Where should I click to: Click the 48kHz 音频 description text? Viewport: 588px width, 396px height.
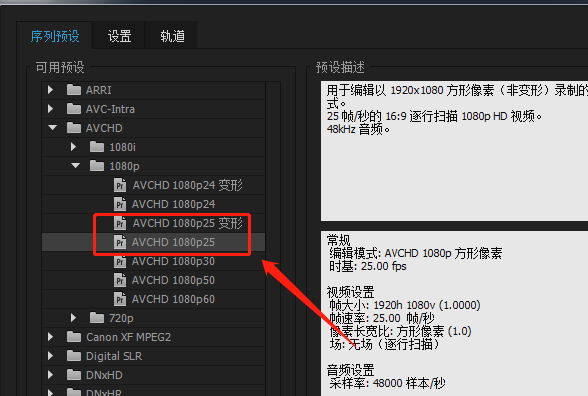coord(358,129)
